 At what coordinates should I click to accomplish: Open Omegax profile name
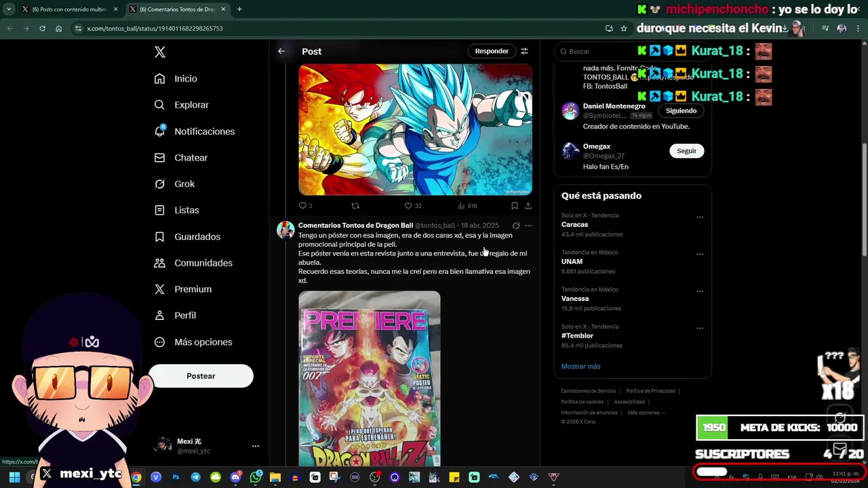597,146
